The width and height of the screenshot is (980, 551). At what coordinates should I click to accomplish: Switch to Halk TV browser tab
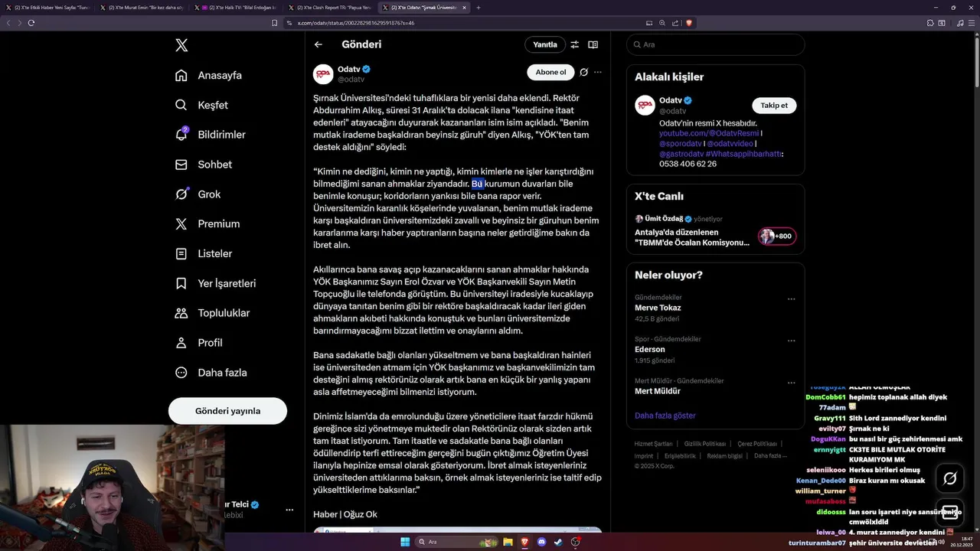coord(235,8)
